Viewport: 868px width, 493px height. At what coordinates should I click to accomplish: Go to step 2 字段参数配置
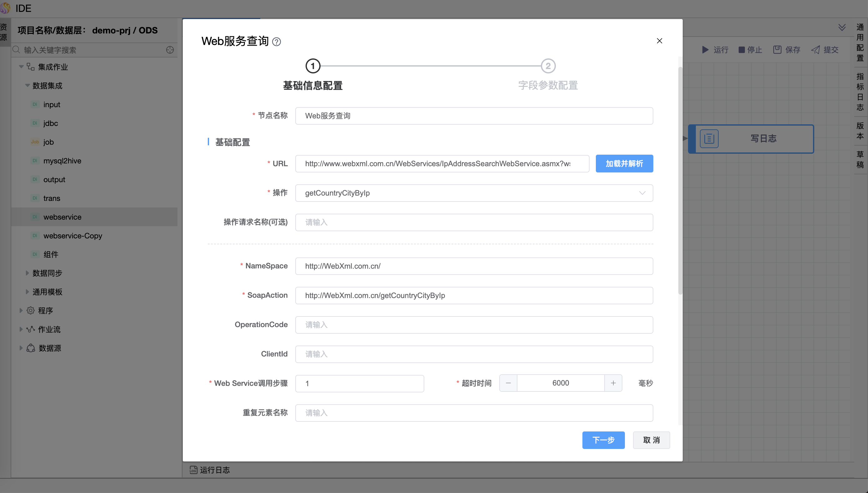(548, 66)
